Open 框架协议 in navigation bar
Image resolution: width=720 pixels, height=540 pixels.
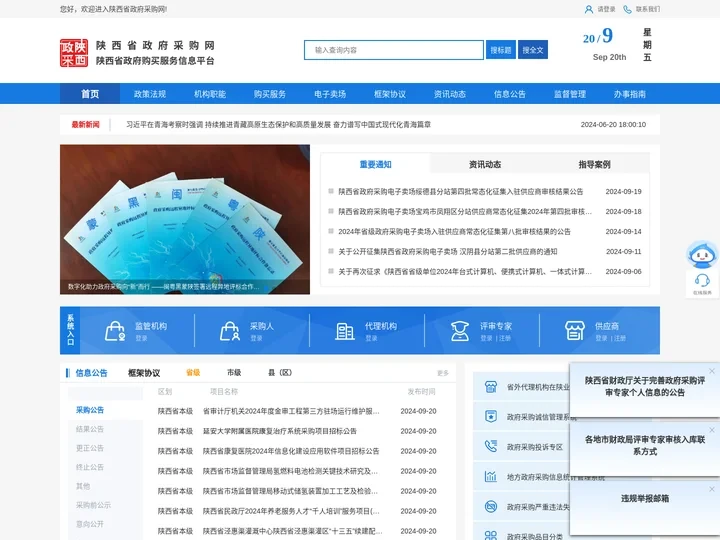390,94
